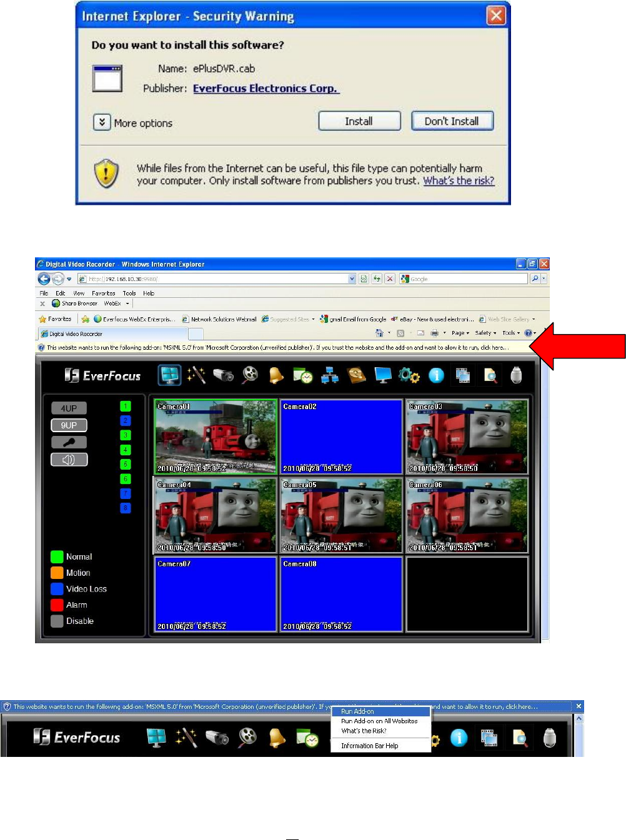Toggle channel 8 blue indicator
The image size is (626, 840).
pyautogui.click(x=126, y=508)
